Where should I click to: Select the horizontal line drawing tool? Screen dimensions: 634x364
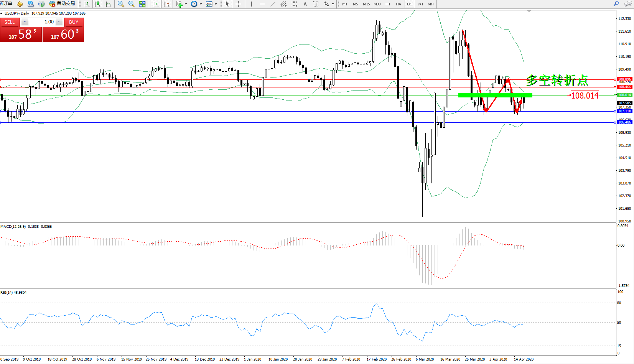262,4
